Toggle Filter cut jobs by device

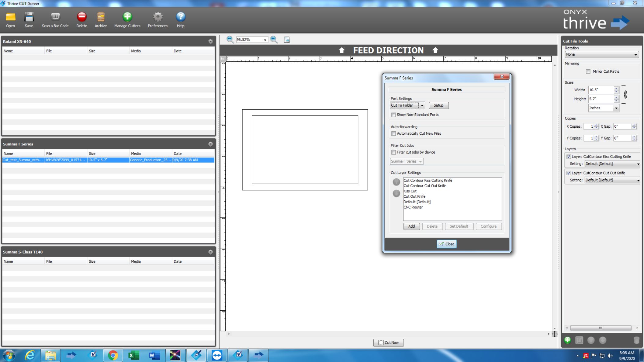[394, 152]
